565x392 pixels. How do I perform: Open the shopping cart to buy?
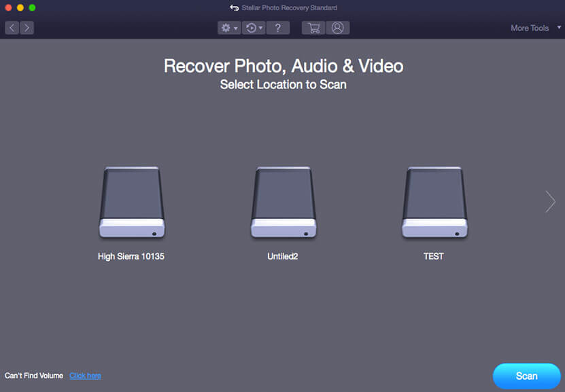point(313,28)
